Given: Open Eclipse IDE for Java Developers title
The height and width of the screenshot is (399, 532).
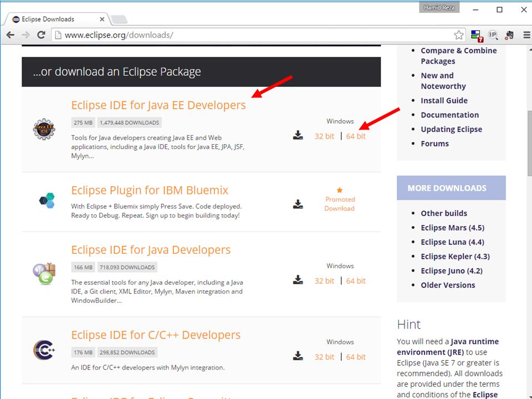Looking at the screenshot, I should (x=151, y=250).
